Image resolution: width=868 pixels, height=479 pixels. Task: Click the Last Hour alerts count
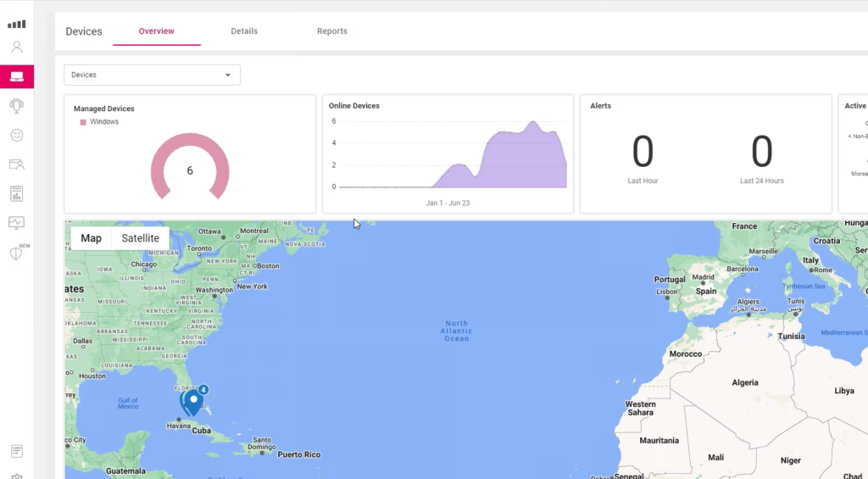click(643, 153)
